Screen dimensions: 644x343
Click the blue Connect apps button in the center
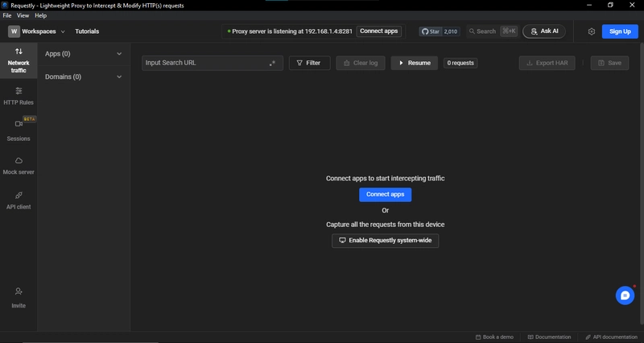386,194
